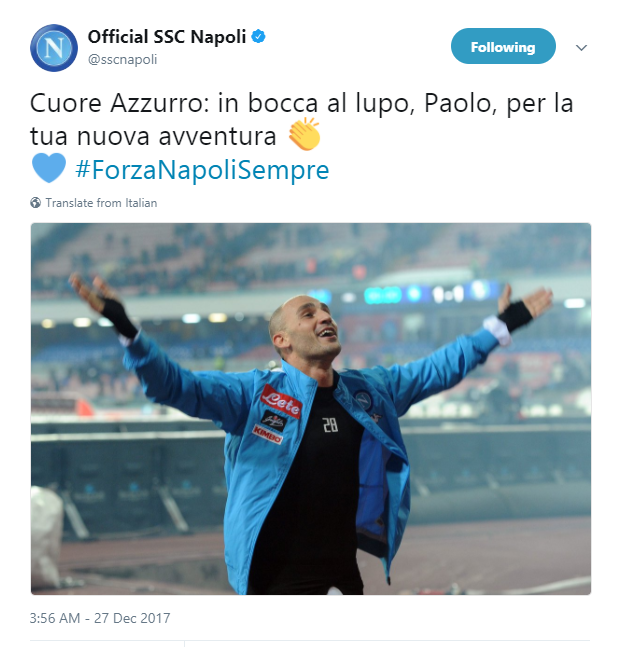Viewport: 628px width, 647px height.
Task: Click the globe icon beside Translate
Action: tap(35, 203)
